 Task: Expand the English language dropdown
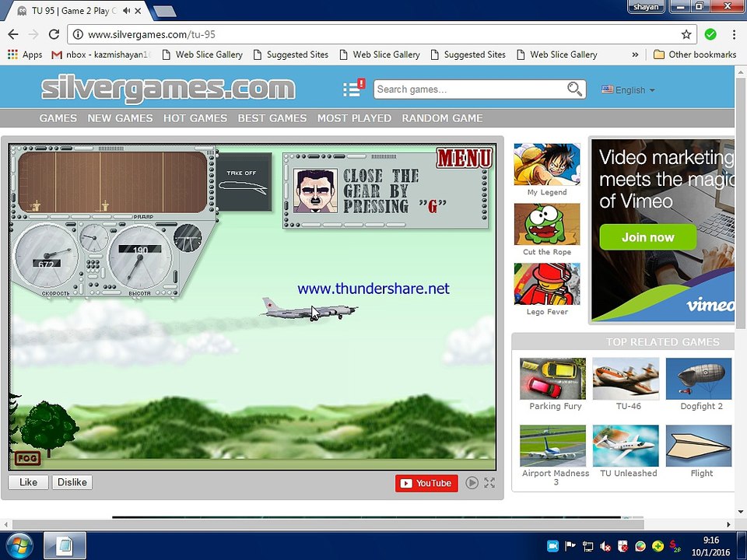628,89
